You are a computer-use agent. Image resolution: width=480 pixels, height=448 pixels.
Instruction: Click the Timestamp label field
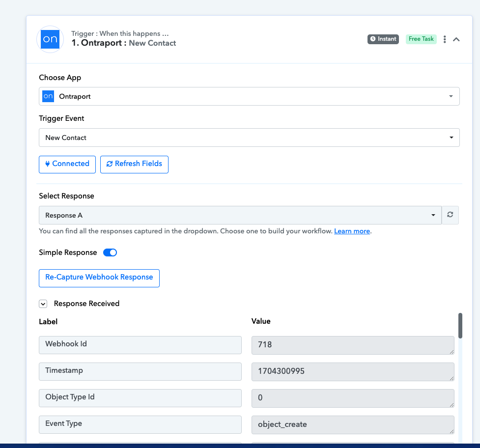140,371
